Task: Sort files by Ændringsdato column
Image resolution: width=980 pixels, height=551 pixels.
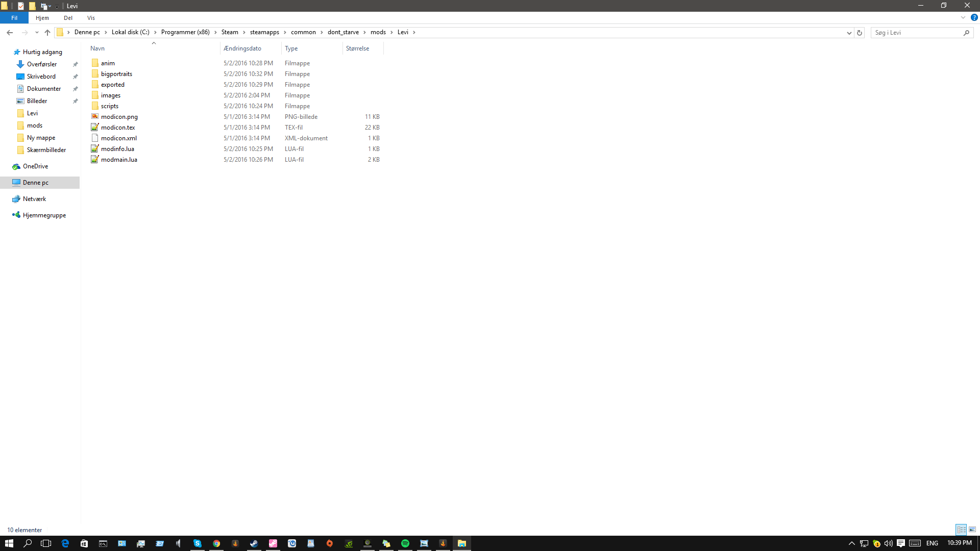Action: [242, 48]
